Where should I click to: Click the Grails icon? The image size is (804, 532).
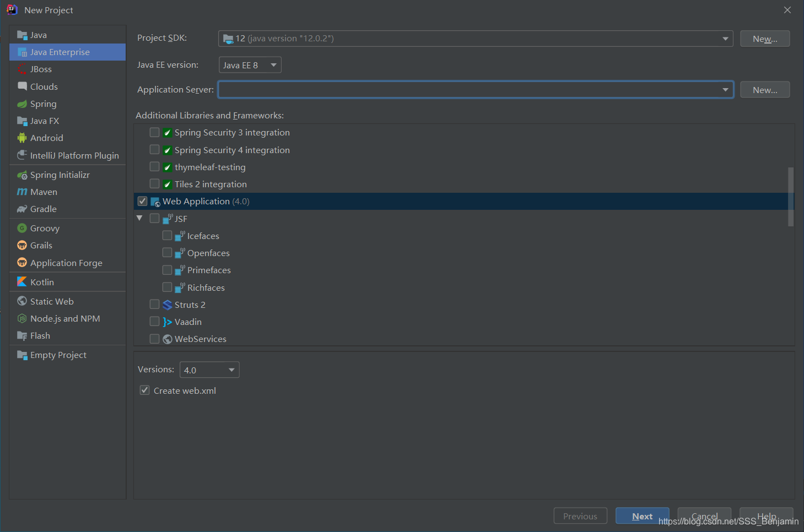coord(22,246)
